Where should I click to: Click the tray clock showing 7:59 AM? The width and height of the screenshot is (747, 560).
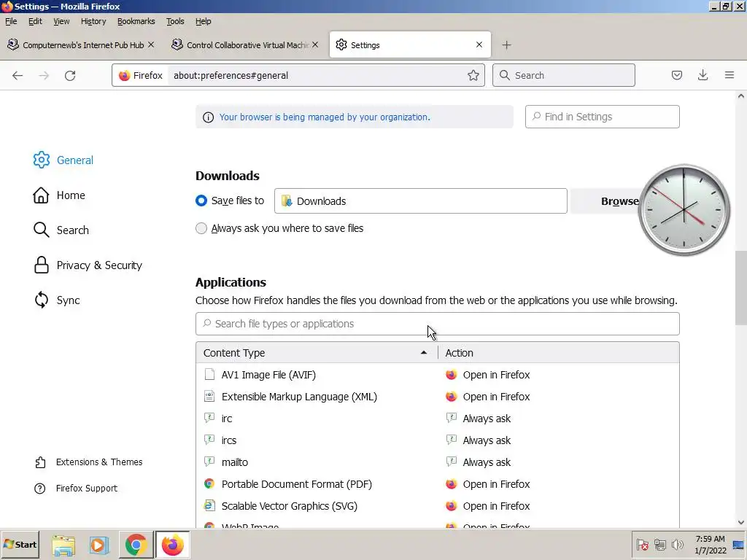[710, 545]
